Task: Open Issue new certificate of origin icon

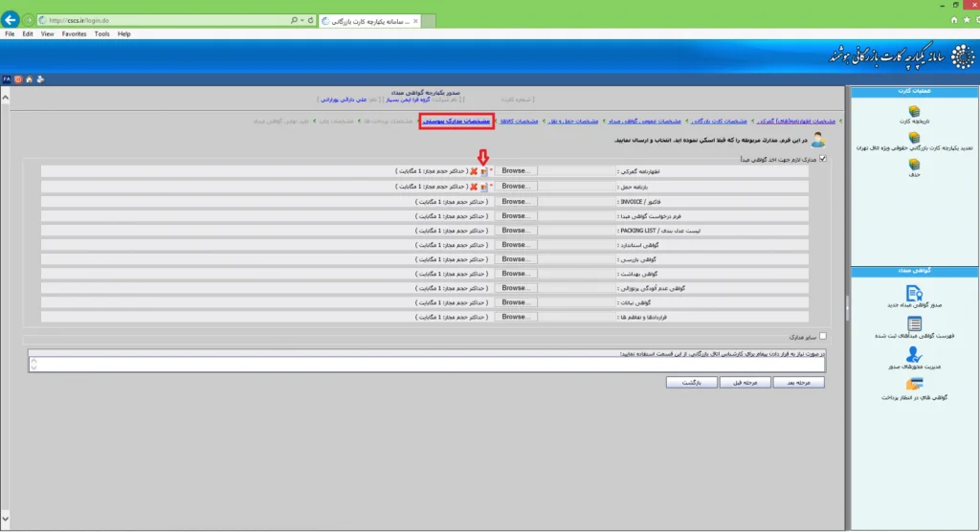Action: (914, 293)
